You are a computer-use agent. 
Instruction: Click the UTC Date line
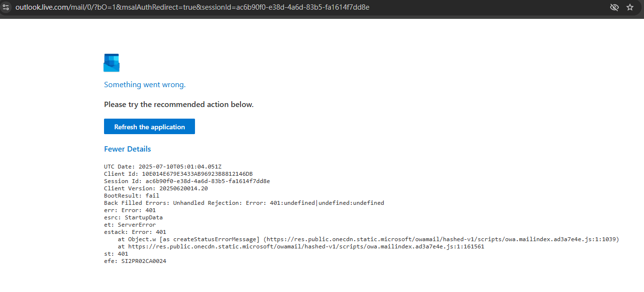tap(163, 167)
